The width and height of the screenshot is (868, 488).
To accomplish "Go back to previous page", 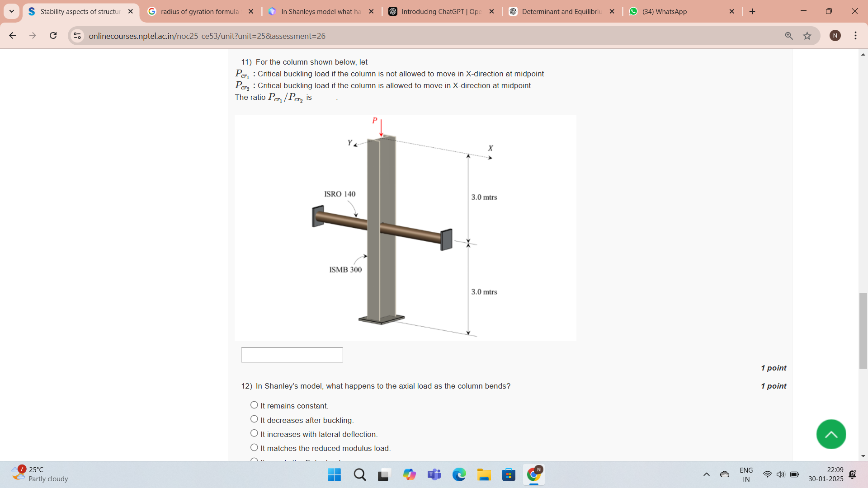I will pyautogui.click(x=13, y=36).
